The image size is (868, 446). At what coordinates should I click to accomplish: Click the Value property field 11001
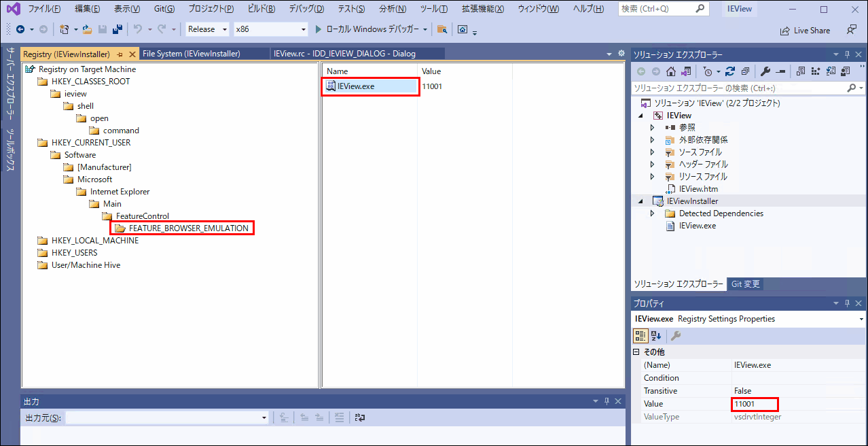point(797,404)
